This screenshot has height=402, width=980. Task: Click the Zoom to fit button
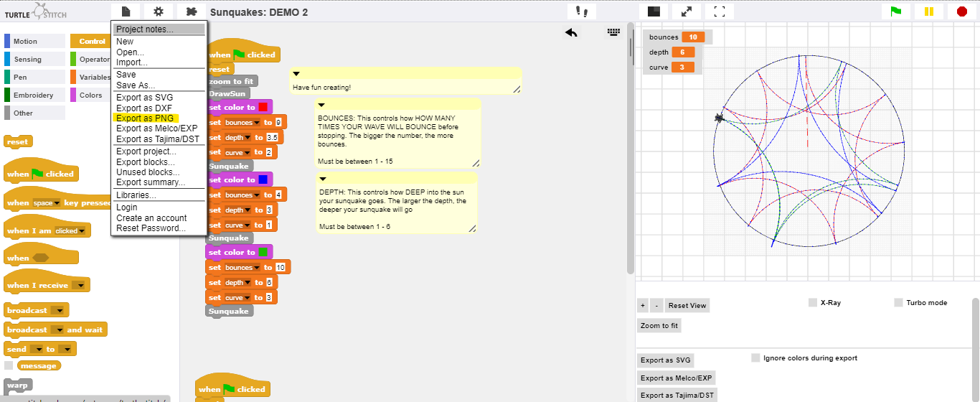coord(659,326)
